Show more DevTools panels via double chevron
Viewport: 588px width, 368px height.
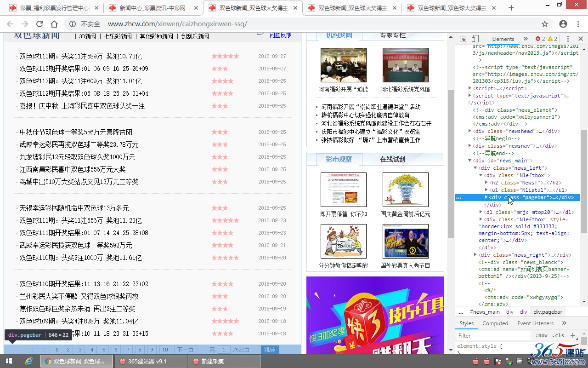[x=526, y=39]
